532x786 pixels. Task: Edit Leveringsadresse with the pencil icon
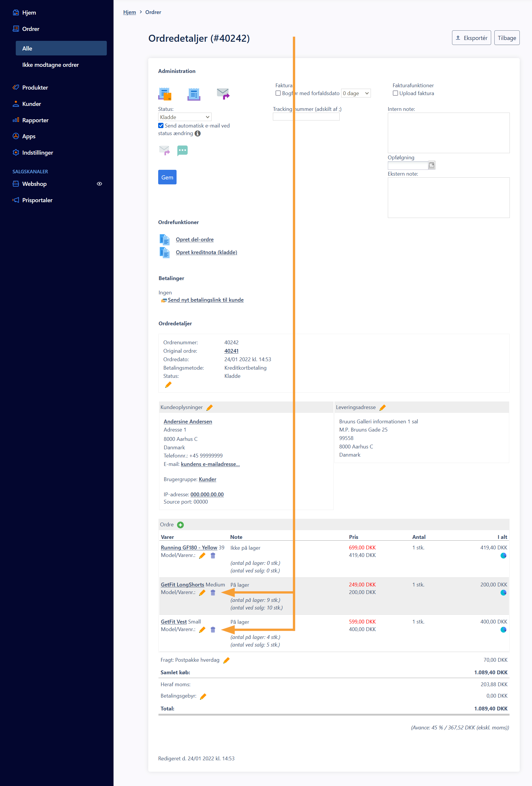383,408
